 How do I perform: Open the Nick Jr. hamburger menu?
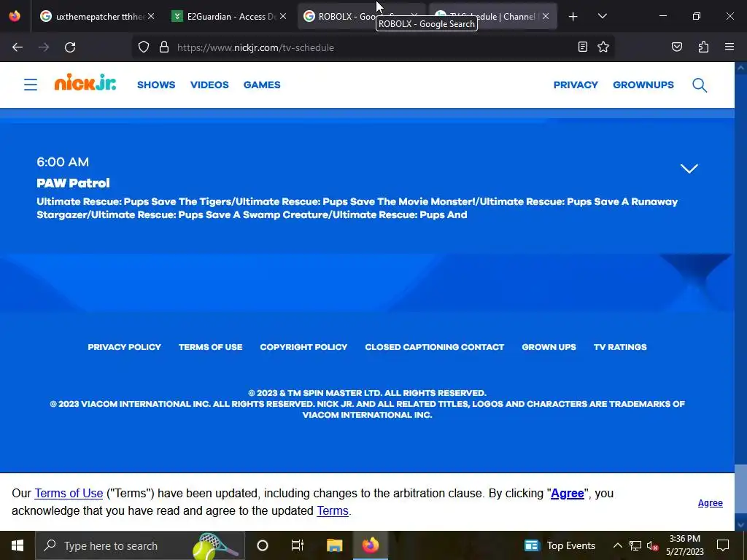31,85
